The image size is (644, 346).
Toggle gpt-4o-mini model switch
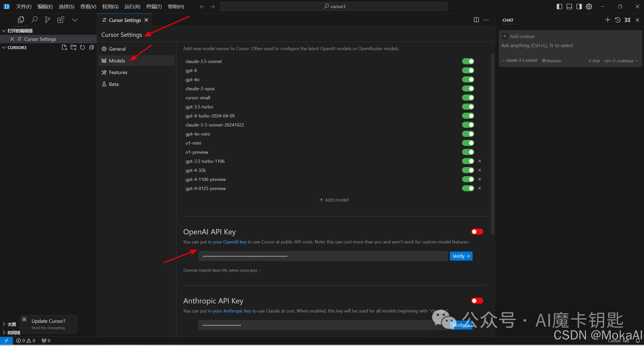[468, 134]
